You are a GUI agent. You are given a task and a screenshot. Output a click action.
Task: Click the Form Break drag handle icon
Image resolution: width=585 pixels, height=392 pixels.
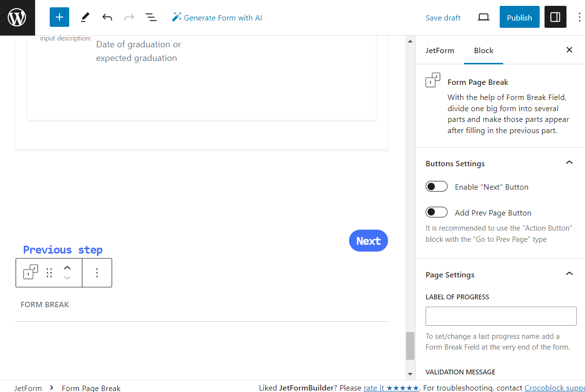click(x=49, y=273)
